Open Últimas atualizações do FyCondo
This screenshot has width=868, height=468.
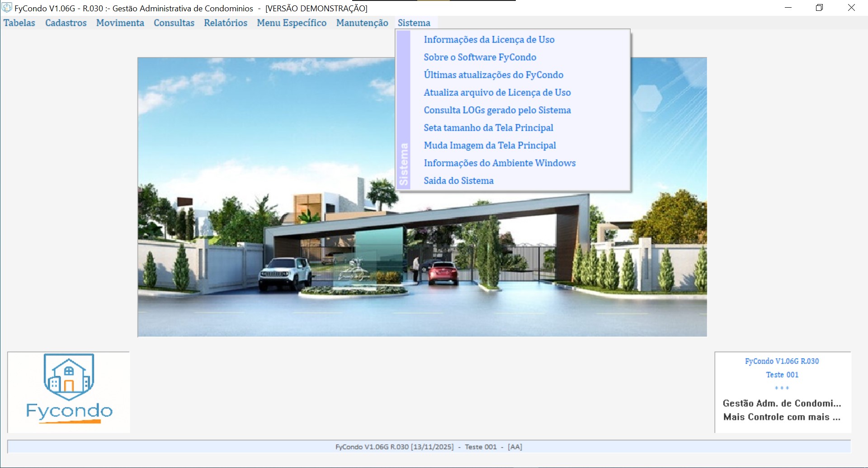(494, 75)
